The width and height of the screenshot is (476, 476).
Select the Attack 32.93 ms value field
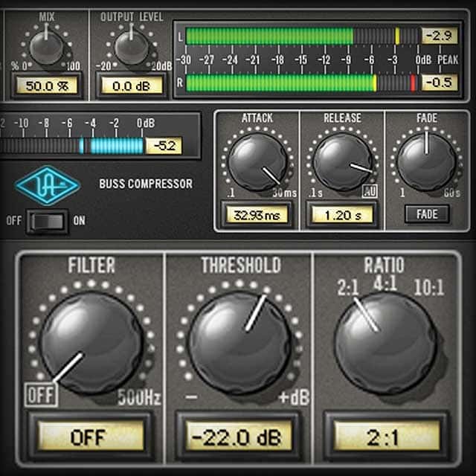257,215
